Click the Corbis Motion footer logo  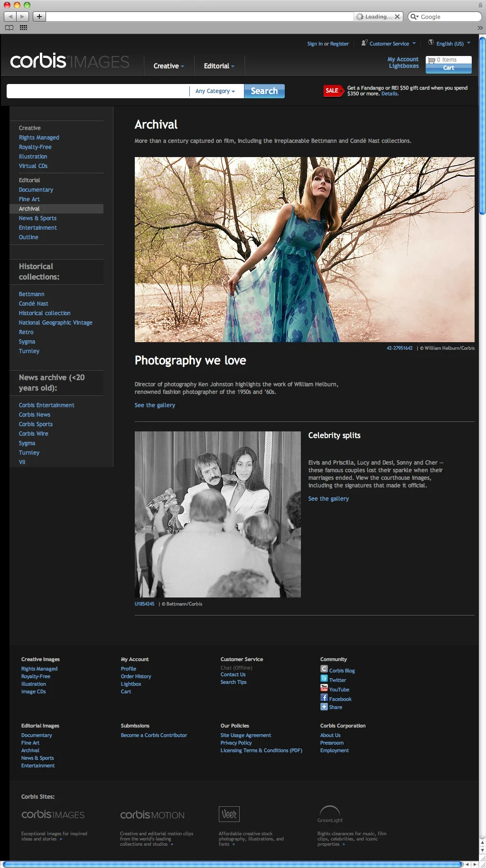(152, 815)
